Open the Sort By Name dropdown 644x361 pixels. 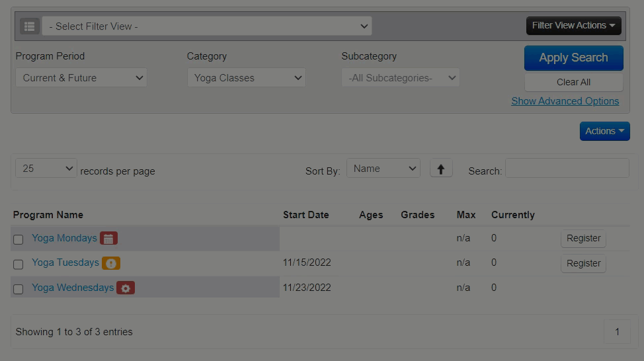pyautogui.click(x=383, y=169)
